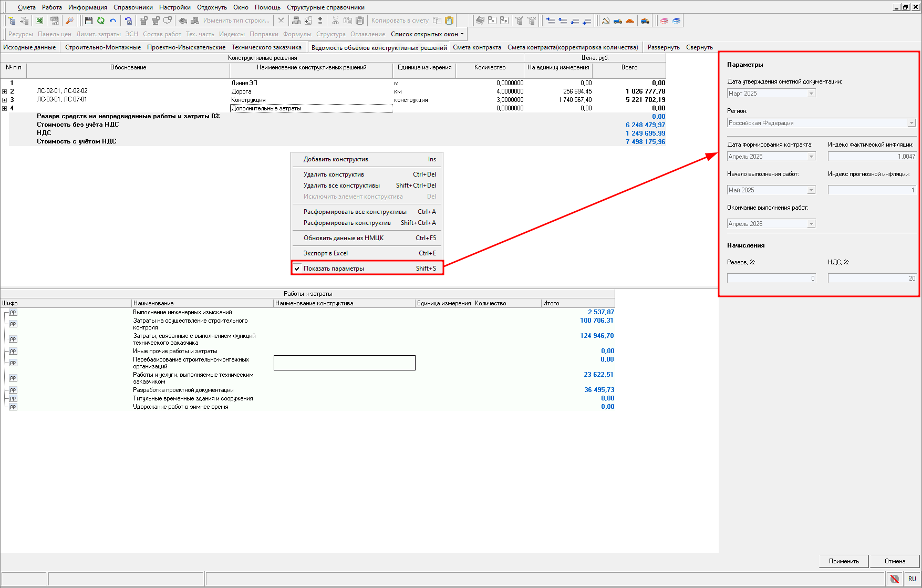Viewport: 922px width, 588px height.
Task: Open 'Дата формирования контракта' dropdown
Action: click(x=811, y=157)
